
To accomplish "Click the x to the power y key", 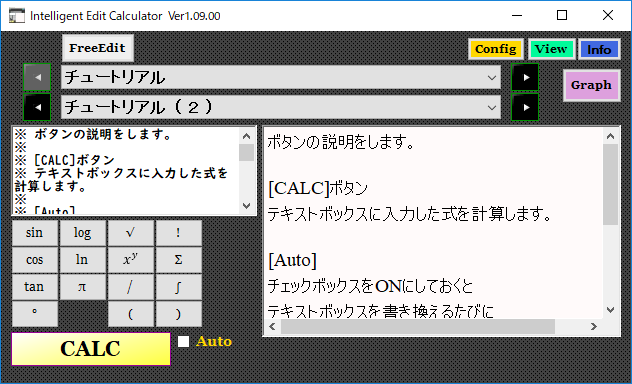I will tap(131, 260).
